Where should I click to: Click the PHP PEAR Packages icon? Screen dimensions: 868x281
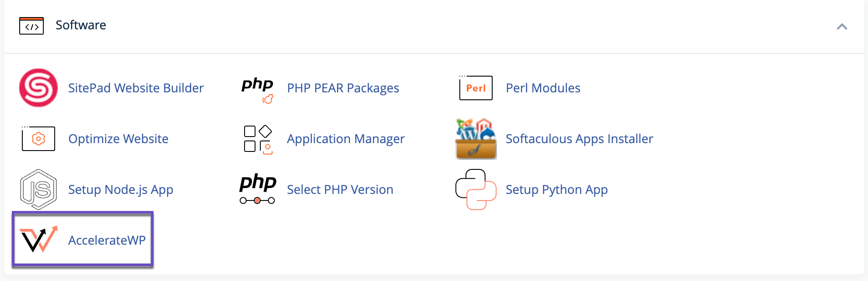point(258,89)
